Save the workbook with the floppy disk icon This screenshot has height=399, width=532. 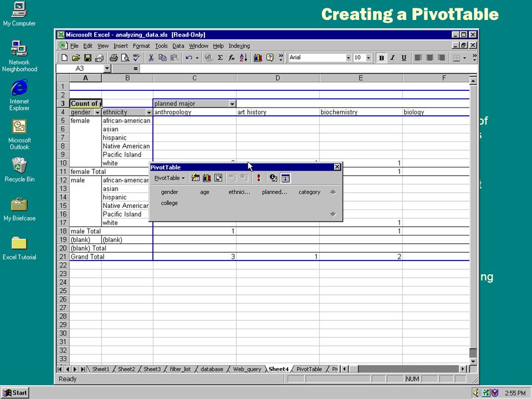pos(88,58)
